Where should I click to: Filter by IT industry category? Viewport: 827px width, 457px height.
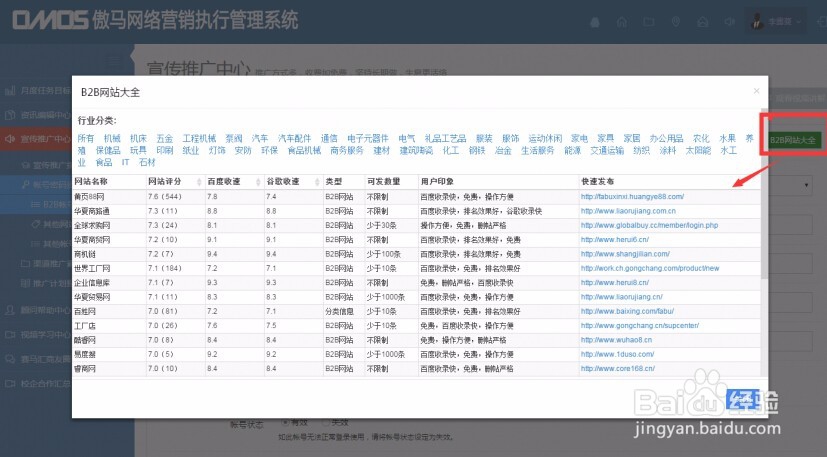(125, 163)
